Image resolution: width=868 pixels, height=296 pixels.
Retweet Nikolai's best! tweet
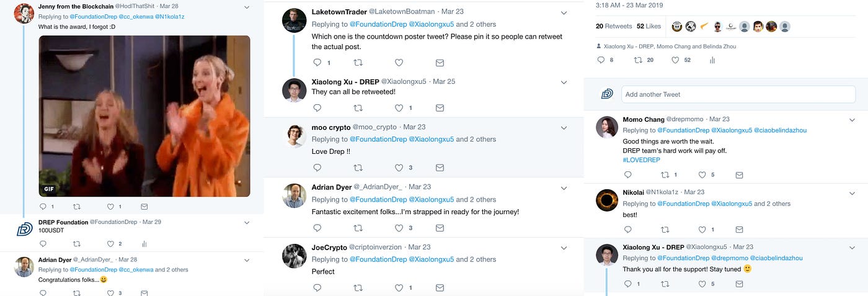(665, 230)
